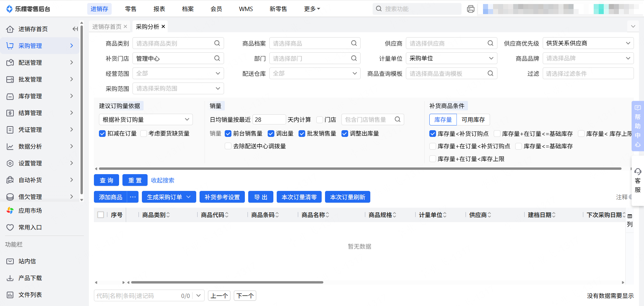Expand the 计量单位 dropdown
The image size is (644, 306).
[x=451, y=58]
